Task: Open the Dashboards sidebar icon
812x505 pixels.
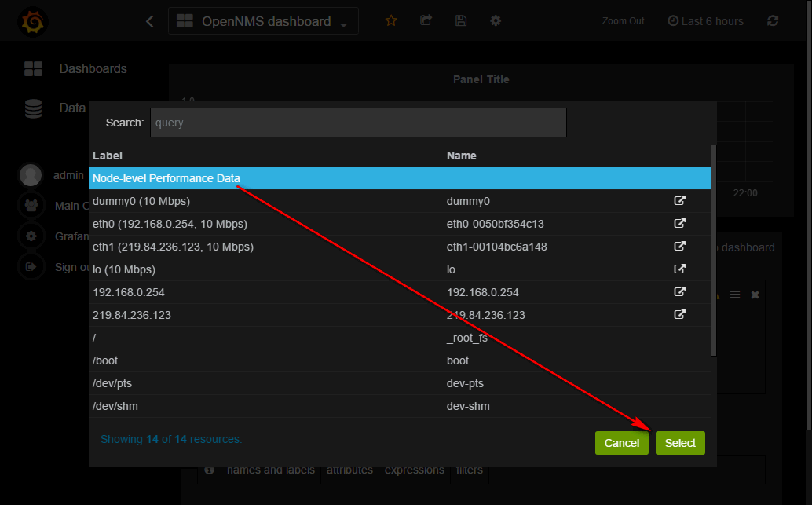Action: pos(33,69)
